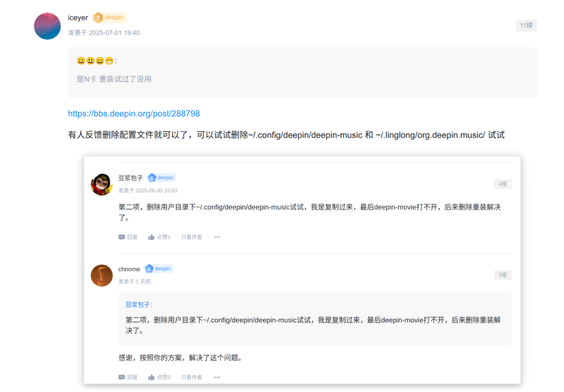
Task: Click the timestamp 发表于 2025-06-30 18:53
Action: tap(148, 190)
